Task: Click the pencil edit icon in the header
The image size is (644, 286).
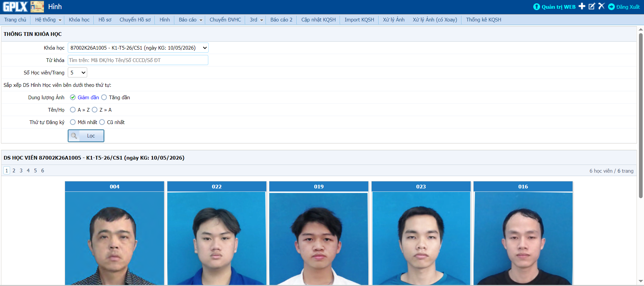Action: [592, 6]
